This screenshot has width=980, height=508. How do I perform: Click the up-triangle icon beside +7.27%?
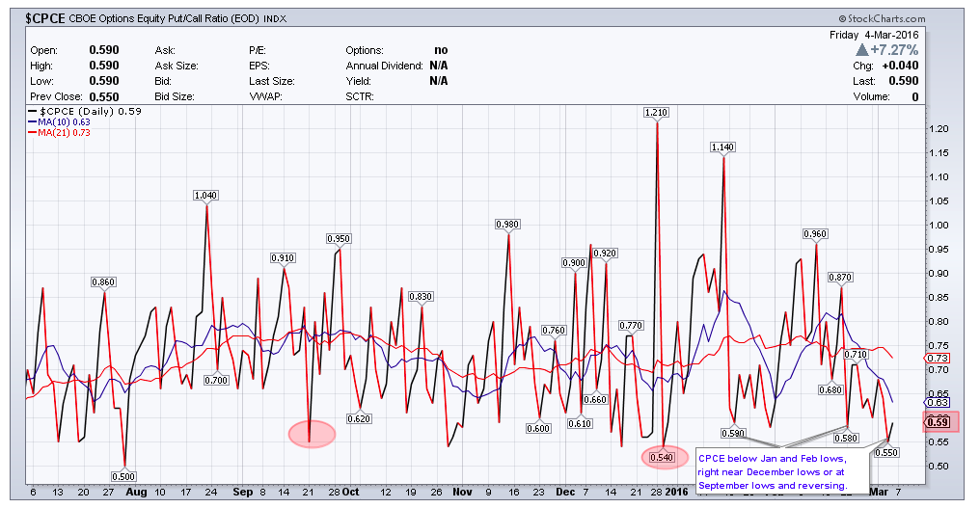(x=862, y=50)
